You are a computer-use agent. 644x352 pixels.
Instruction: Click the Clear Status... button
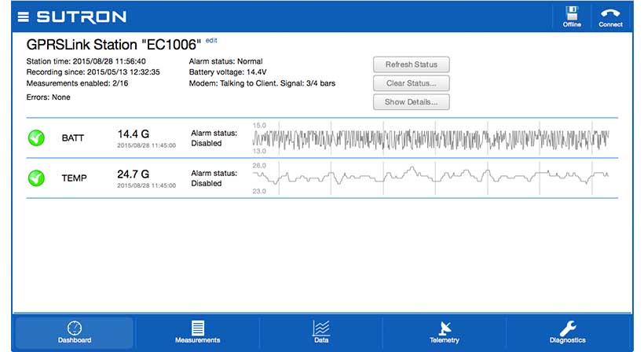pos(411,83)
